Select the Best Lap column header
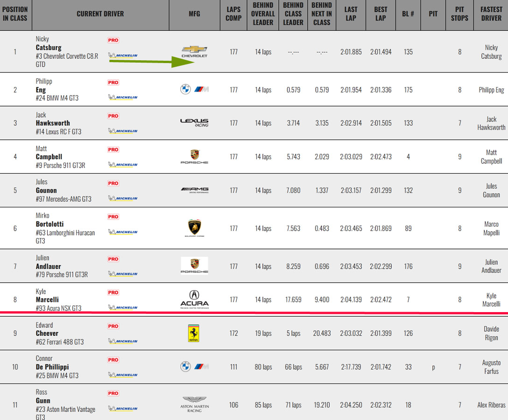Viewport: 508px width, 420px height. point(381,14)
